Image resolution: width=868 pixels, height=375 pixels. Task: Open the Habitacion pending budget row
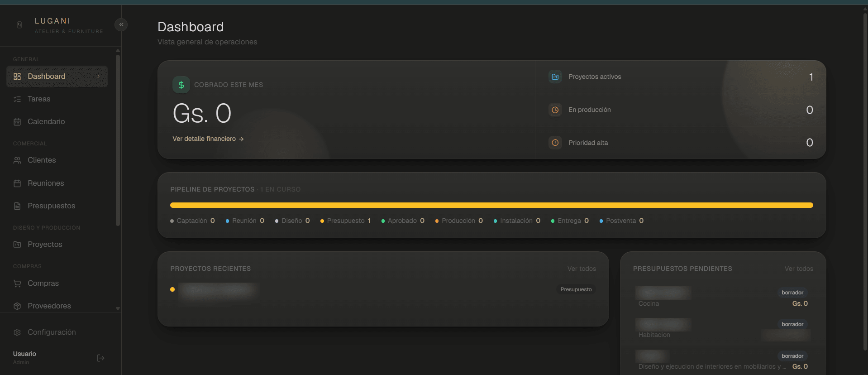[723, 330]
